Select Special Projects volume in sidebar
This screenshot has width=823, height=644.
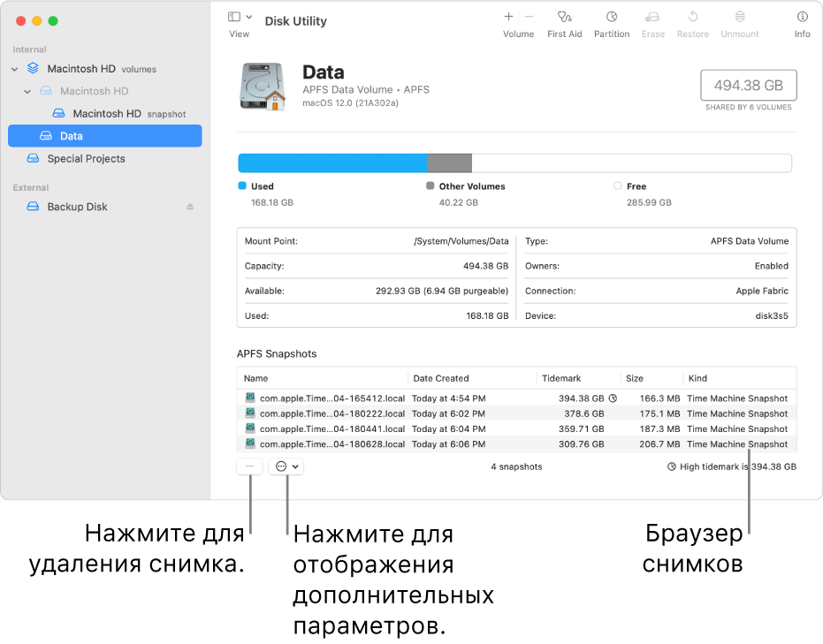click(x=105, y=158)
